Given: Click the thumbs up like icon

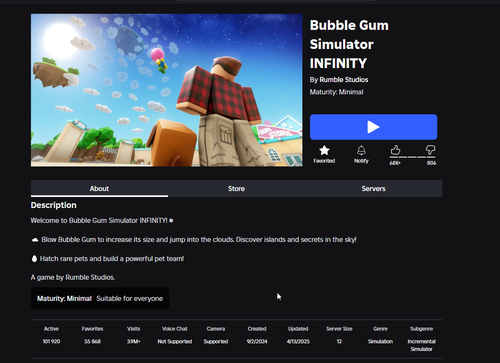Looking at the screenshot, I should 395,150.
